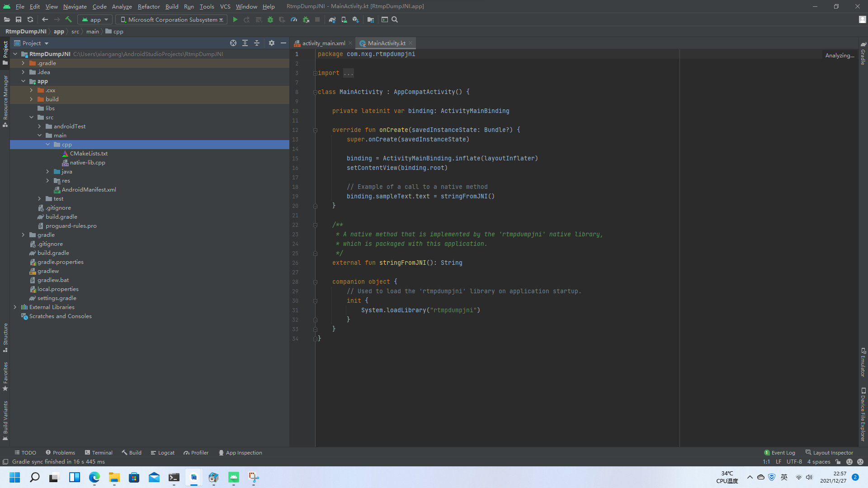868x488 pixels.
Task: Click the Search everywhere magnifier icon
Action: tap(394, 20)
